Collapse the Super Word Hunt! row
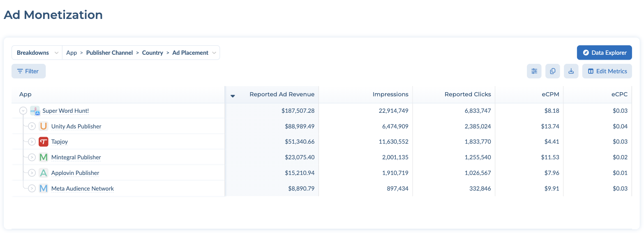 (23, 111)
